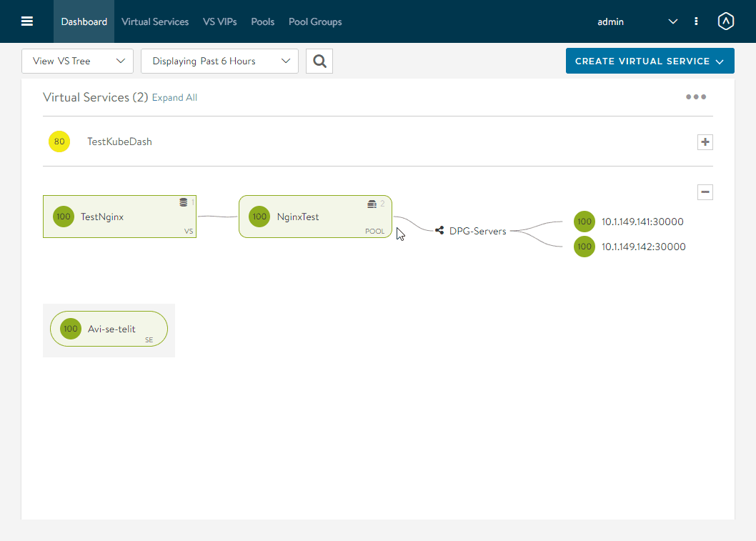756x541 pixels.
Task: Open the vertical three-dot menu beside admin
Action: [696, 21]
